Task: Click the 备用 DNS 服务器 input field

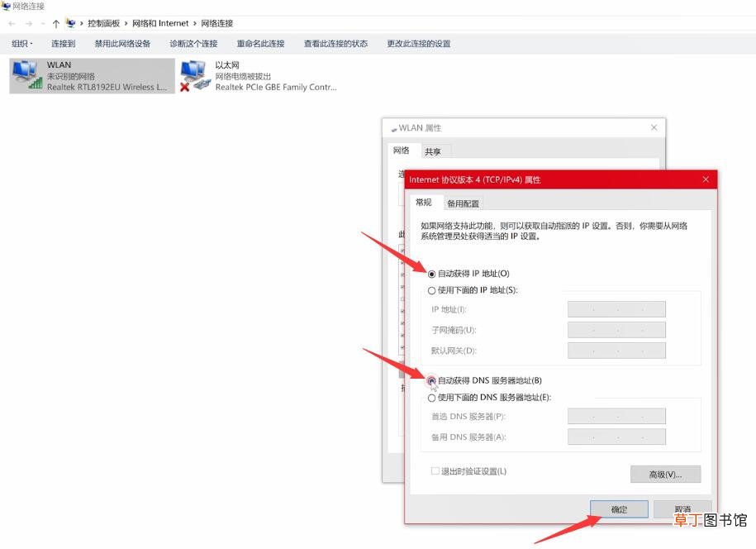Action: (x=616, y=437)
